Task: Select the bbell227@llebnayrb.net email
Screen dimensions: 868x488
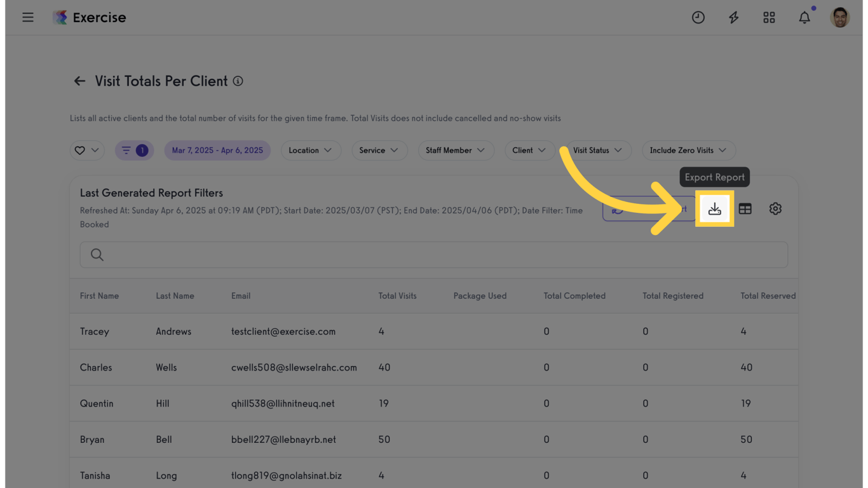Action: [x=283, y=440]
